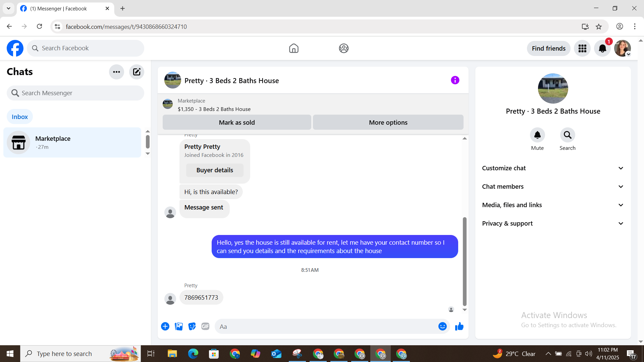644x362 pixels.
Task: Reload the Messenger page
Action: tap(40, 26)
